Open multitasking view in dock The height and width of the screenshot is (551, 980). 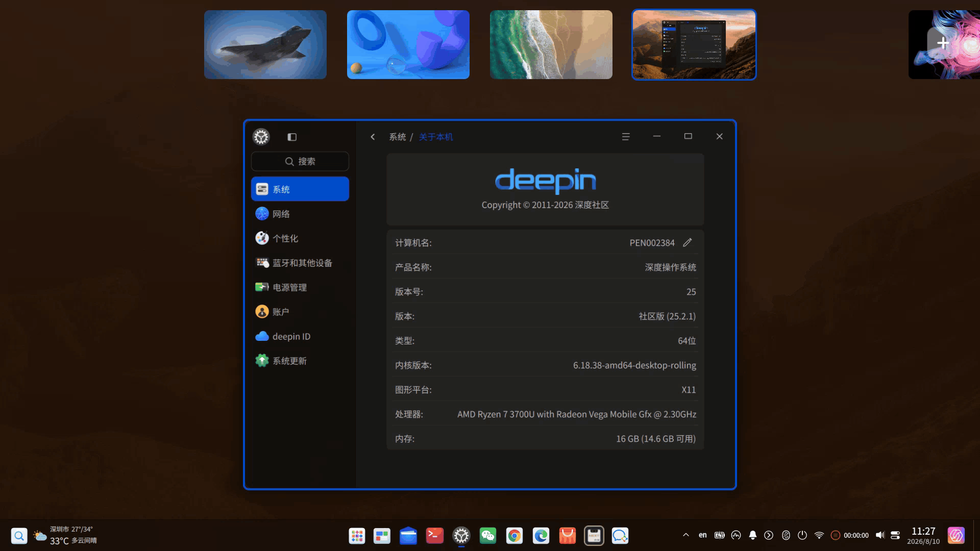click(382, 536)
